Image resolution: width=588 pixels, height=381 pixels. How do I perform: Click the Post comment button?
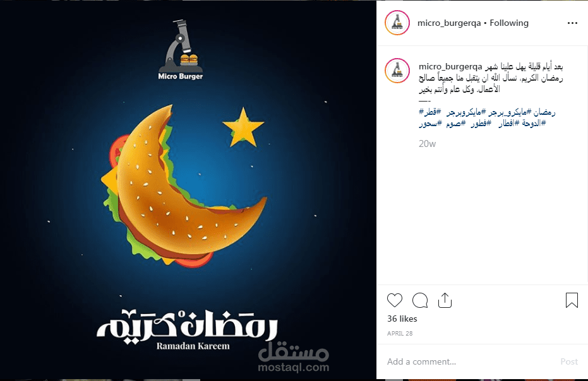[x=569, y=361]
